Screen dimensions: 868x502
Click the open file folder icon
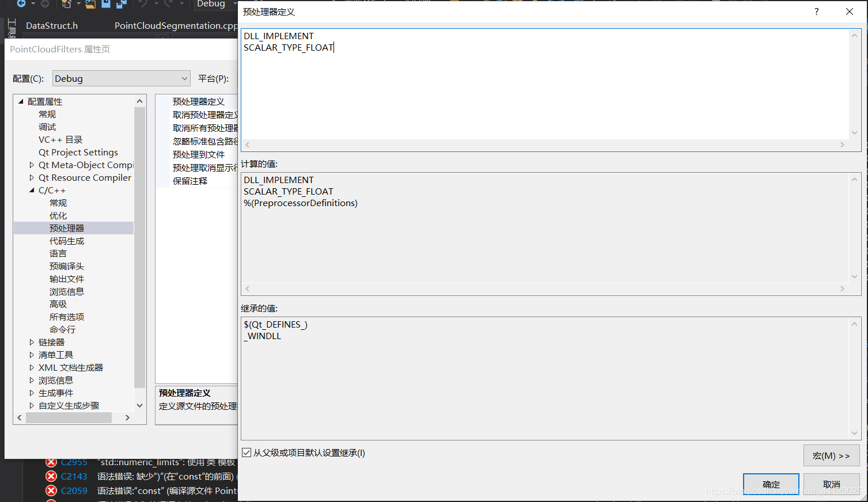click(x=90, y=4)
